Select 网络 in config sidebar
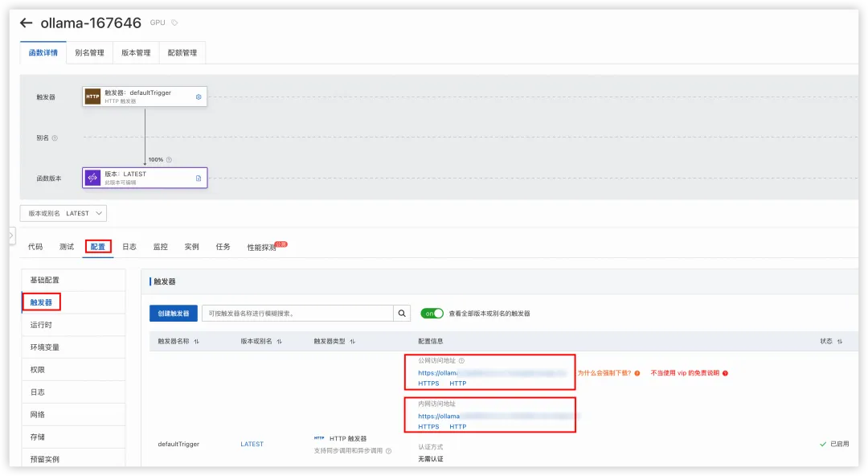The image size is (868, 476). pyautogui.click(x=74, y=415)
